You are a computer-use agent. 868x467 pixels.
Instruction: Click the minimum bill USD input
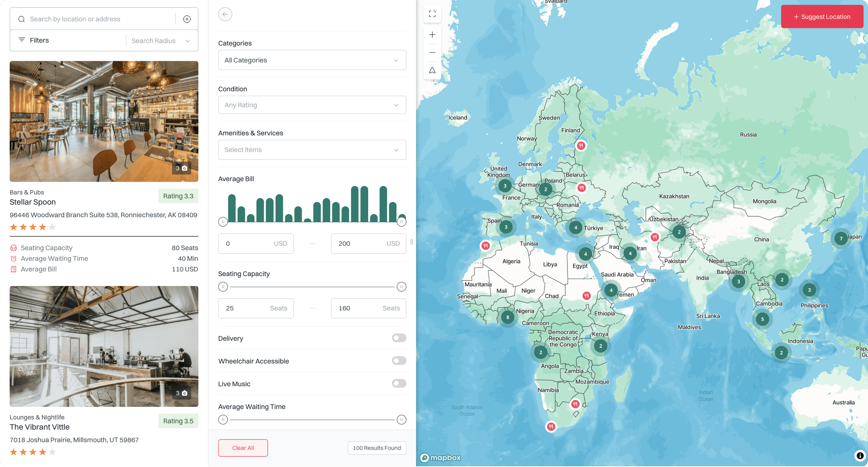pos(256,244)
